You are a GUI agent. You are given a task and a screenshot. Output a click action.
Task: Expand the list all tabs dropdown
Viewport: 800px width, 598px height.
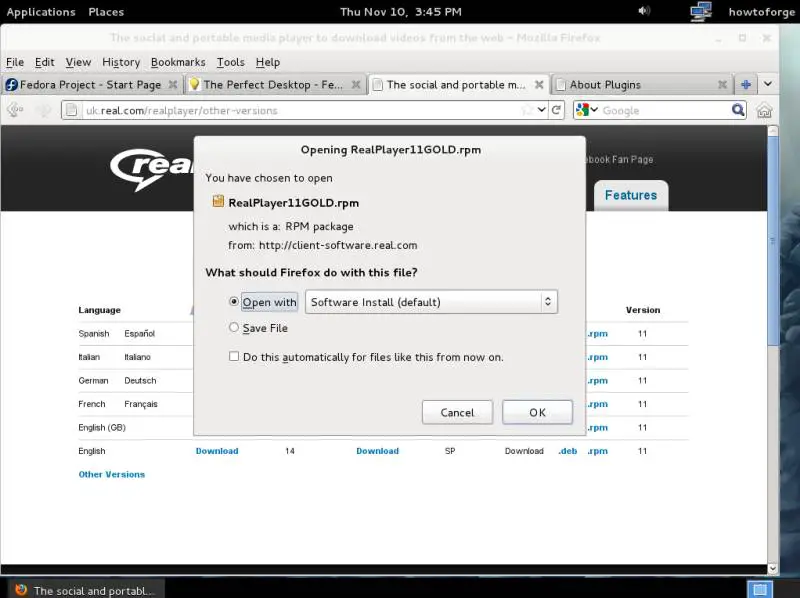[x=768, y=84]
